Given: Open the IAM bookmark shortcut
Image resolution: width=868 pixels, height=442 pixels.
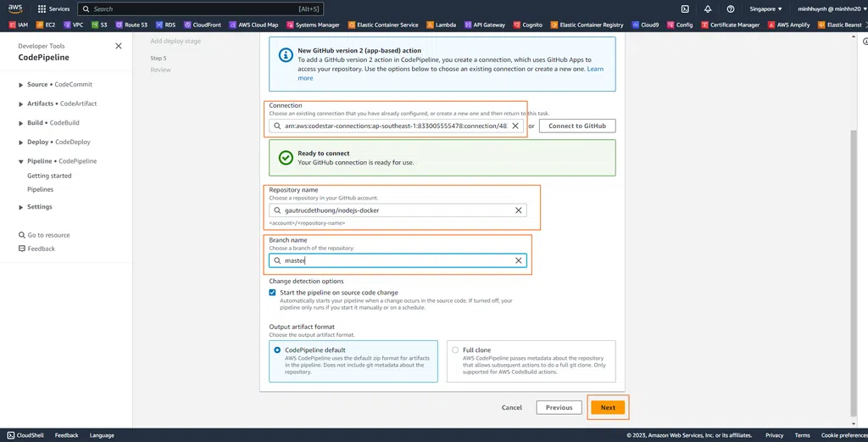Looking at the screenshot, I should [x=19, y=25].
